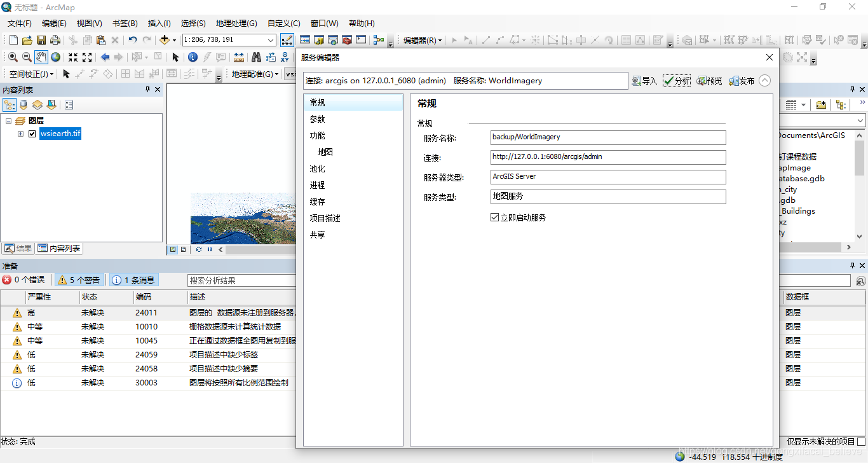Select the Measure ruler tool
Image resolution: width=868 pixels, height=463 pixels.
pyautogui.click(x=239, y=57)
